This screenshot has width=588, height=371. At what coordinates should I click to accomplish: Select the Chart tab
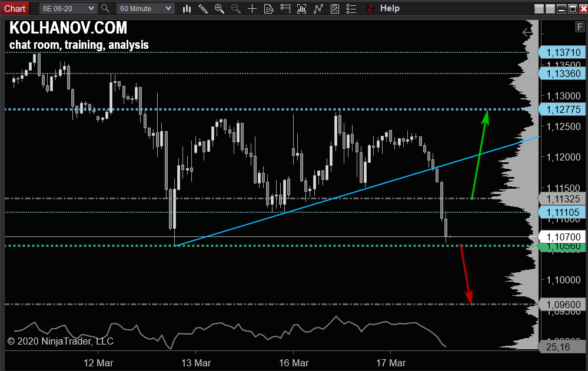point(15,8)
